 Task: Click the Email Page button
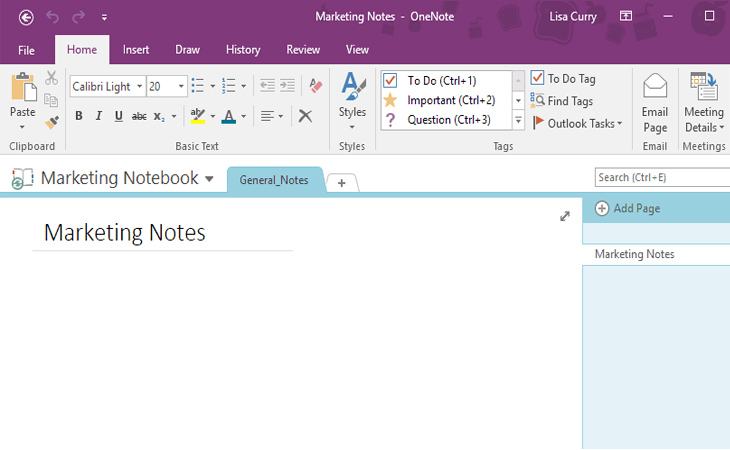click(655, 103)
